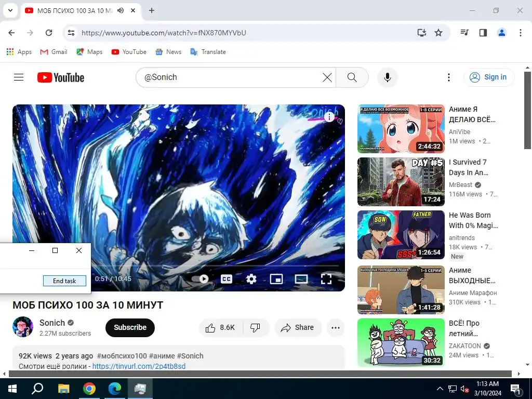The width and height of the screenshot is (532, 399).
Task: Open more actions ellipsis under video
Action: click(336, 327)
